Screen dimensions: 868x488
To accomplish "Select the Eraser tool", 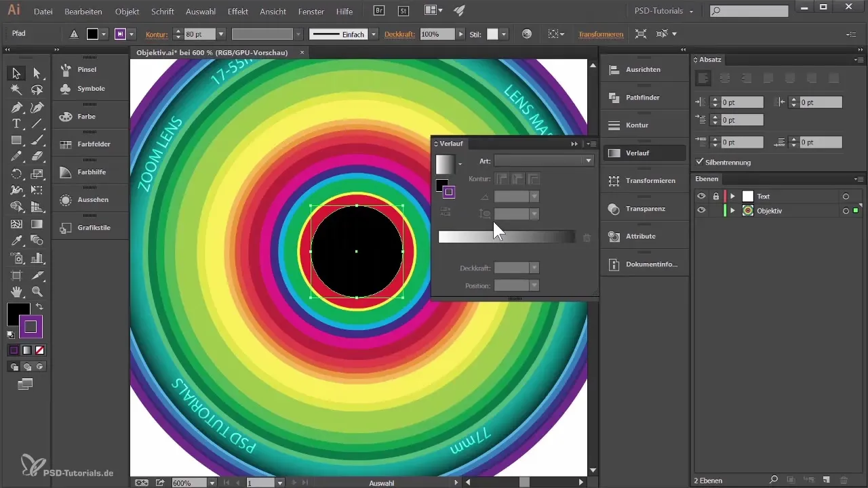I will tap(37, 157).
